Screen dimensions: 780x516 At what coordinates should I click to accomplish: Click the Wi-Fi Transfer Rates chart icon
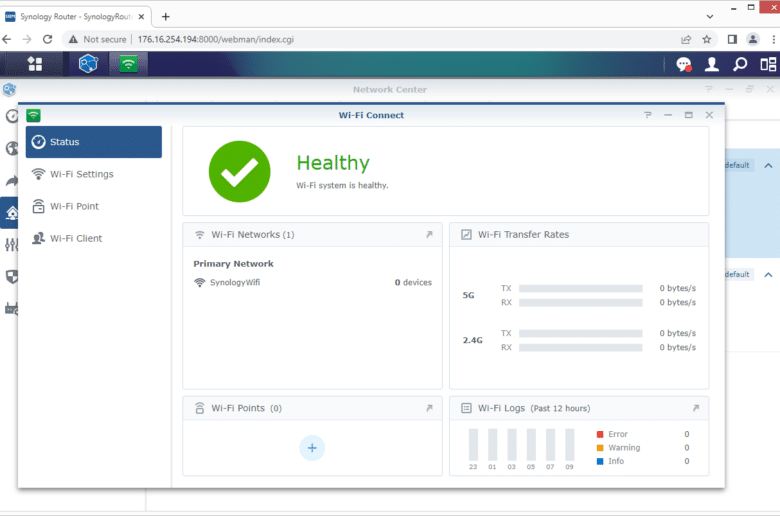pos(466,234)
